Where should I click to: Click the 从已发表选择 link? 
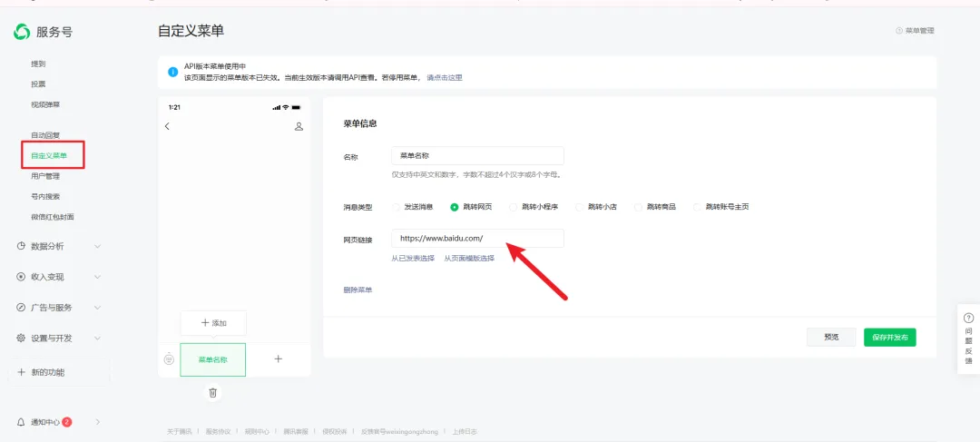pyautogui.click(x=413, y=258)
